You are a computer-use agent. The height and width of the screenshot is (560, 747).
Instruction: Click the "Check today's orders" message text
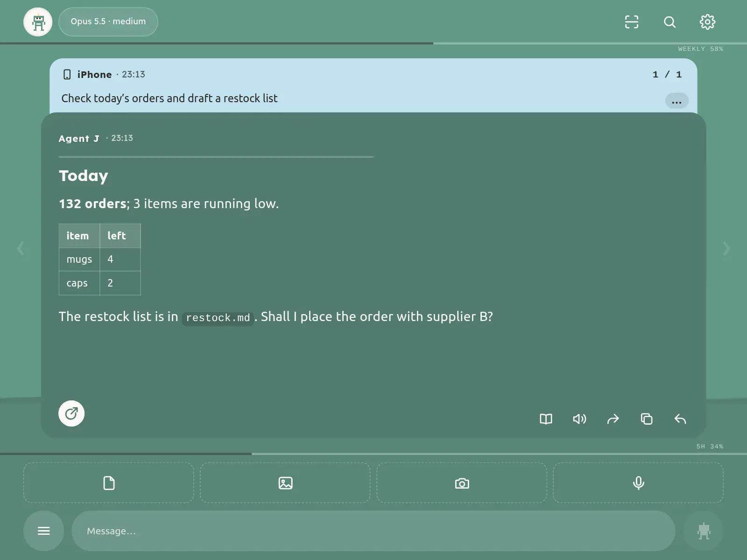pyautogui.click(x=169, y=98)
